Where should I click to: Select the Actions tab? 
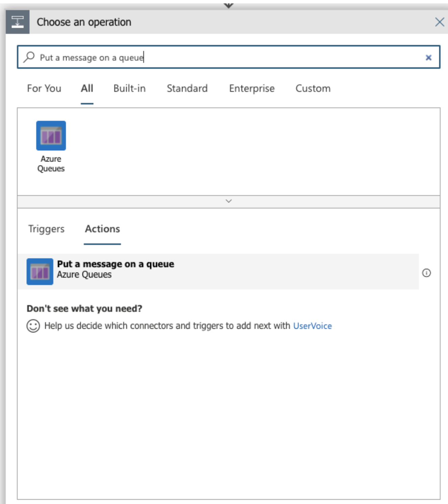click(102, 229)
